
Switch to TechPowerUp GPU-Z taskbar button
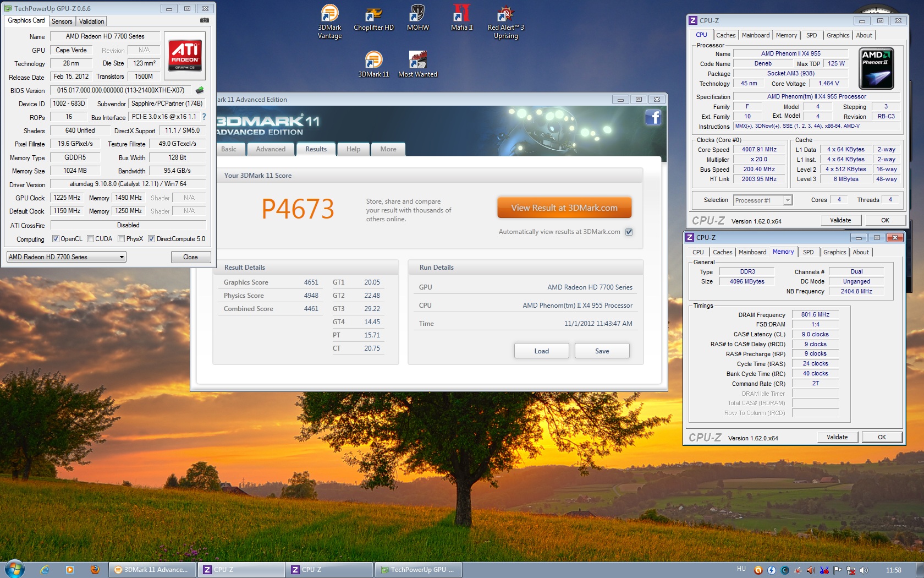(419, 570)
